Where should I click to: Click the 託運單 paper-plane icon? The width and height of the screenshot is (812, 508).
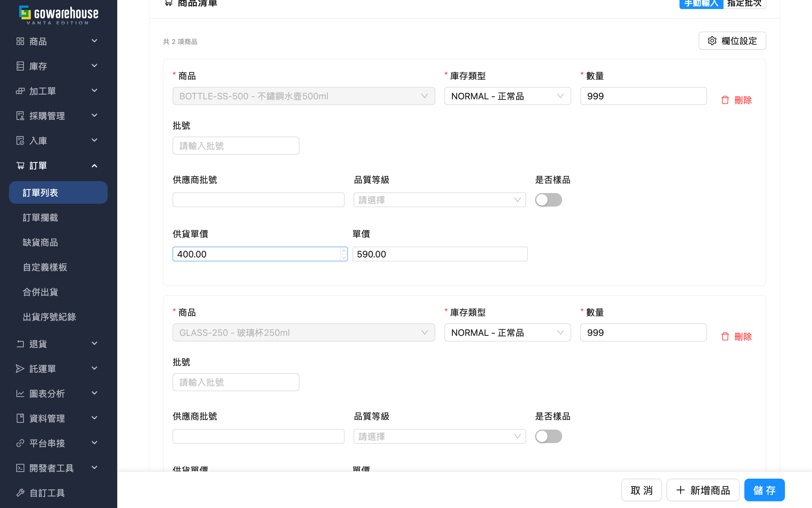(20, 369)
